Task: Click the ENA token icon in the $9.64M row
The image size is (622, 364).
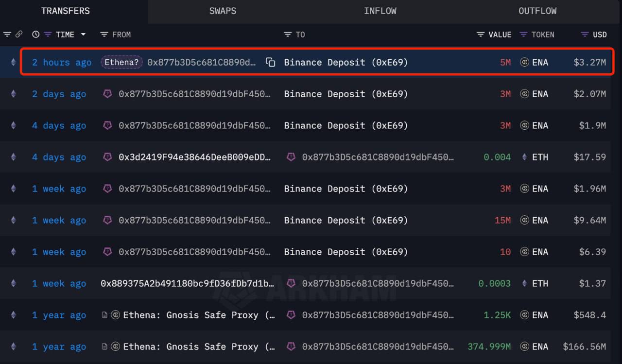Action: coord(524,220)
